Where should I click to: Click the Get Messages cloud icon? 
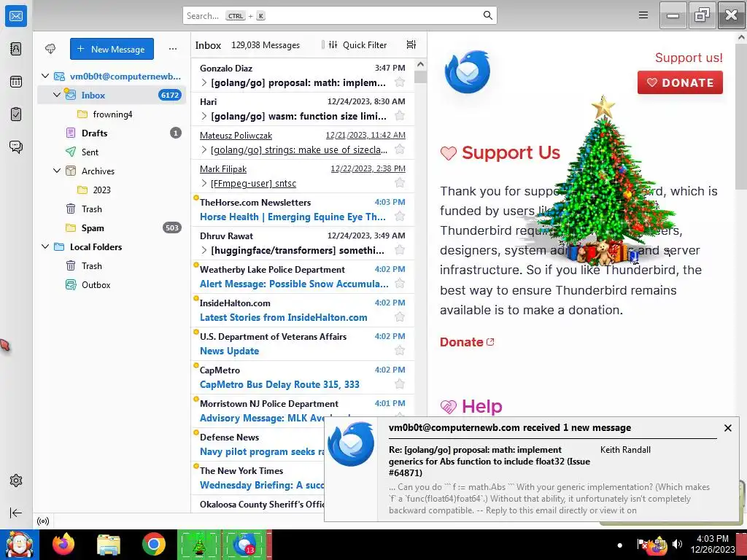coord(50,49)
